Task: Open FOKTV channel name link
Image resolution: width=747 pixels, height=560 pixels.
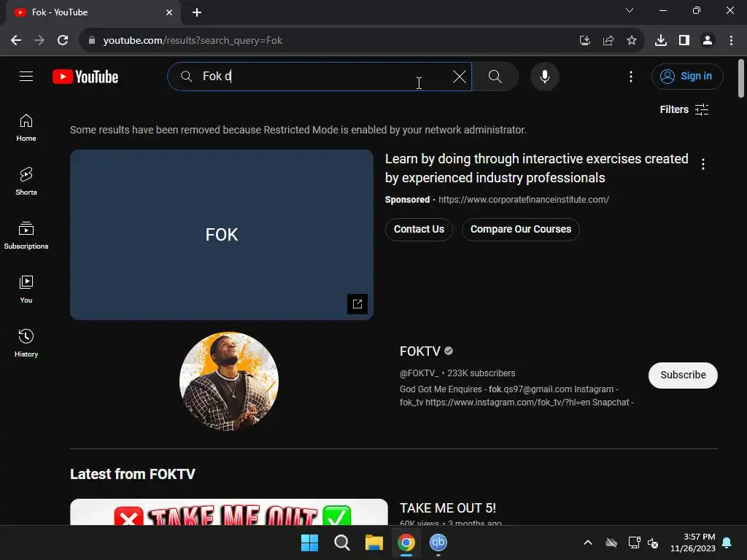Action: point(419,351)
